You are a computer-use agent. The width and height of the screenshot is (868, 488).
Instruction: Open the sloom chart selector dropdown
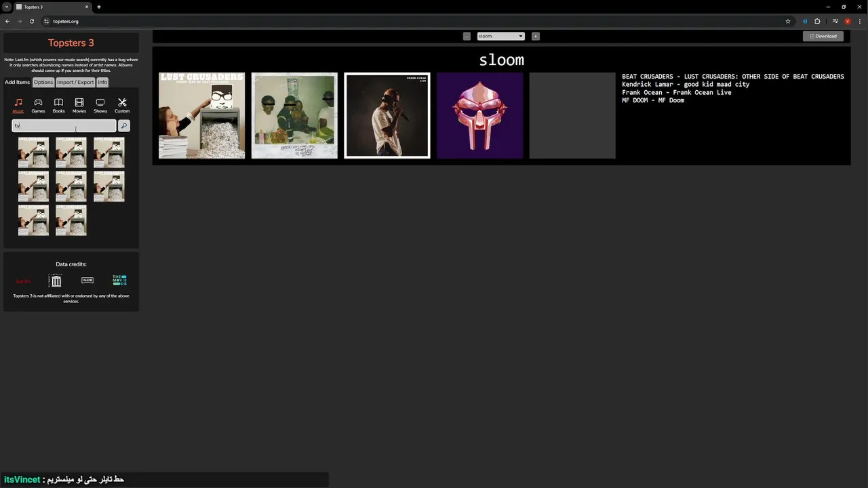501,36
